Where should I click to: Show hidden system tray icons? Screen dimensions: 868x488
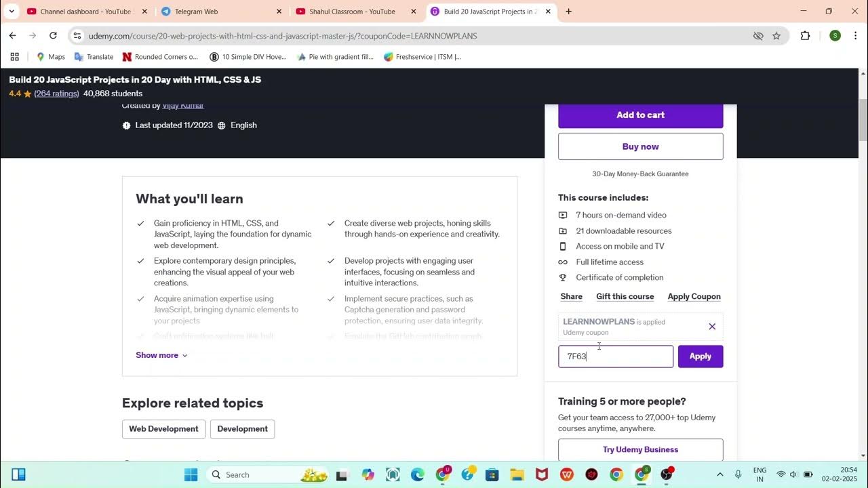pos(719,474)
